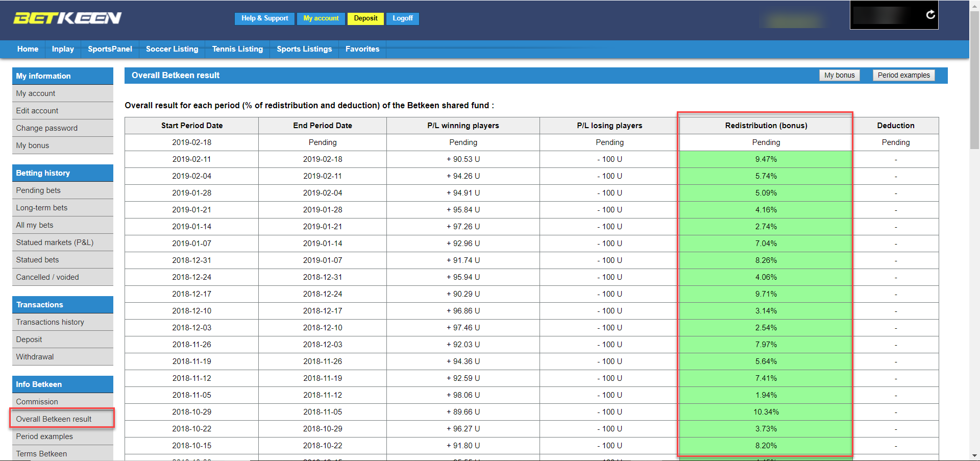The image size is (980, 461).
Task: Open Deposit sidebar link
Action: point(63,339)
